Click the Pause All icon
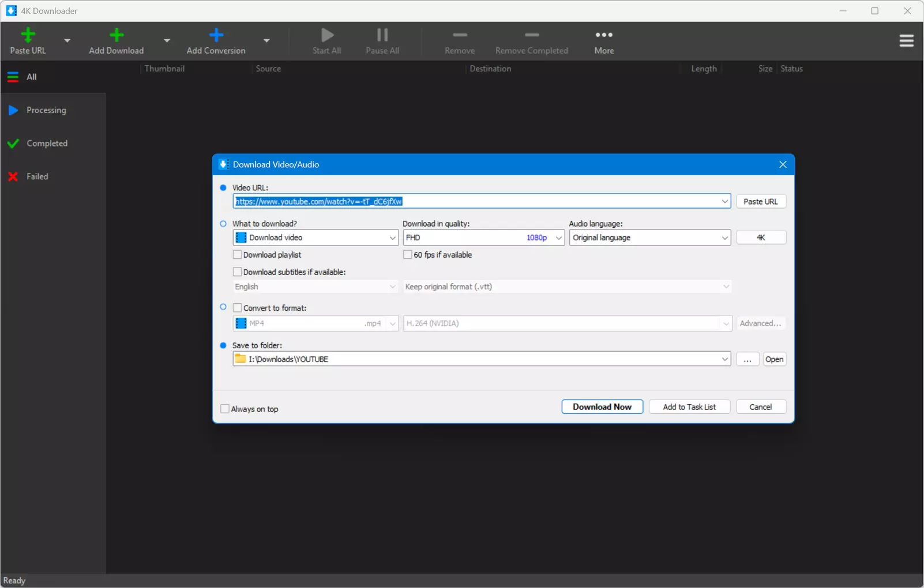 [x=382, y=35]
